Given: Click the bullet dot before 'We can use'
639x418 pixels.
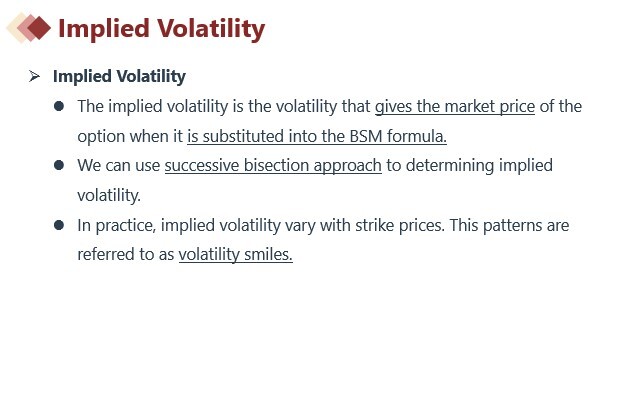Looking at the screenshot, I should click(59, 165).
